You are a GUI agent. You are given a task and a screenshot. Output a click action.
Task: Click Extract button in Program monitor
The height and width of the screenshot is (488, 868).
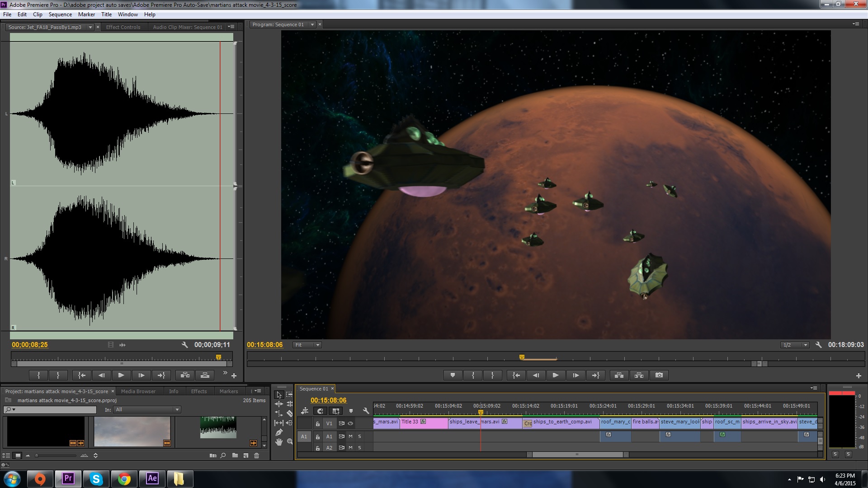pos(639,375)
